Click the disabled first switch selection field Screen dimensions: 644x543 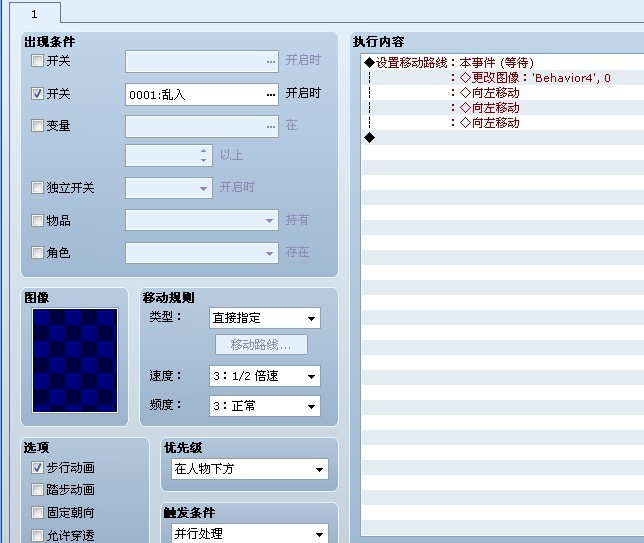[202, 62]
